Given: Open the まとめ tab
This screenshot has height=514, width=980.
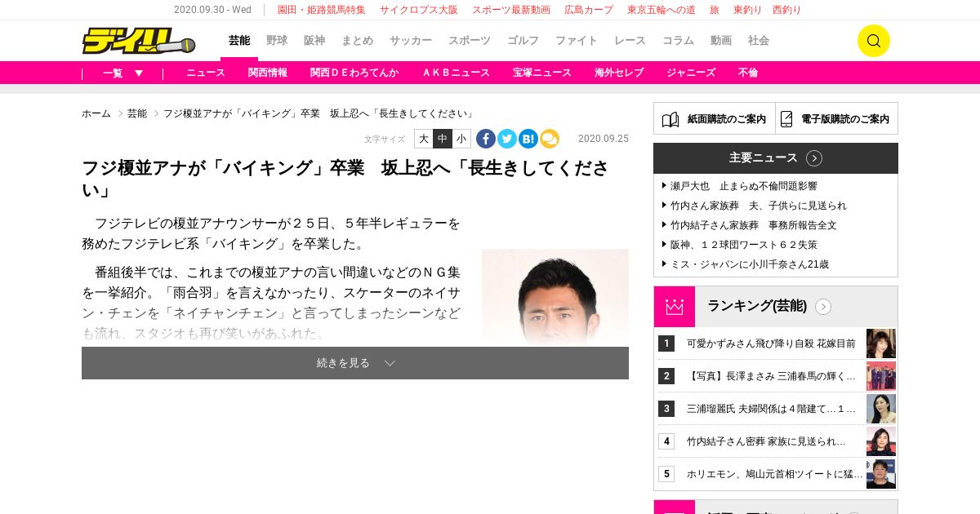Looking at the screenshot, I should [357, 41].
